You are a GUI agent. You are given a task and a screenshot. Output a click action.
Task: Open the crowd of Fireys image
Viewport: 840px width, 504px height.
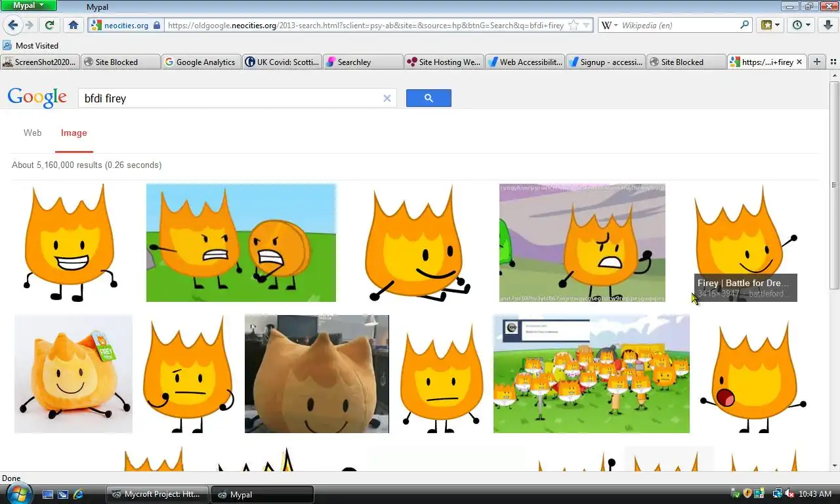tap(591, 374)
